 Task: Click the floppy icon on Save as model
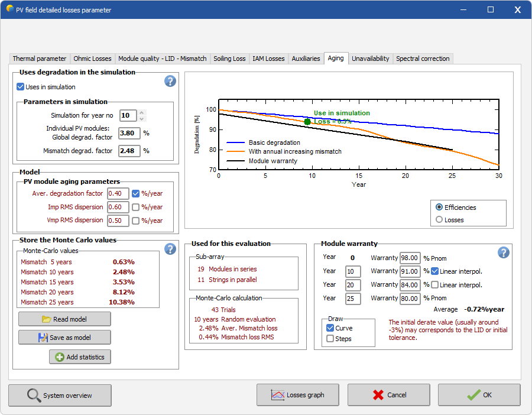pos(43,338)
